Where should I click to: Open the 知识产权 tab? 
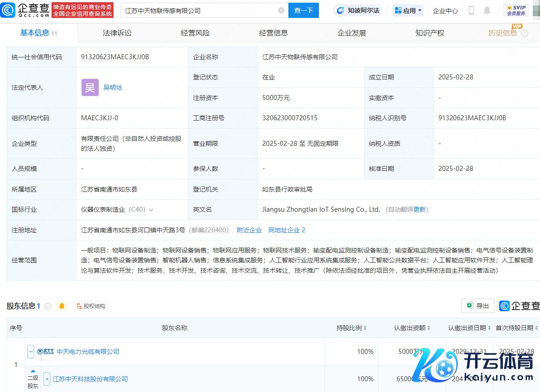click(x=429, y=33)
